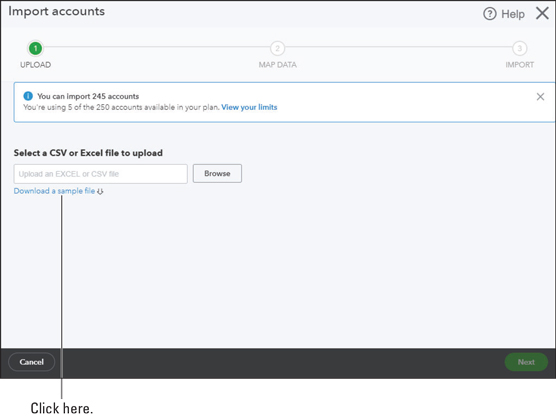Click the IMPORT step label
The image size is (556, 417).
tap(519, 65)
